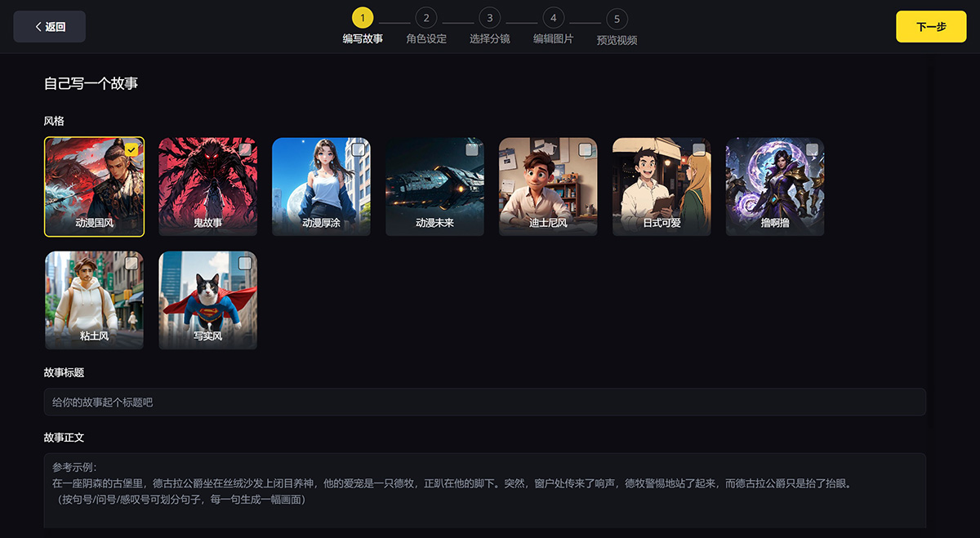Select the 动漫未来 style thumbnail
980x538 pixels.
[x=434, y=186]
